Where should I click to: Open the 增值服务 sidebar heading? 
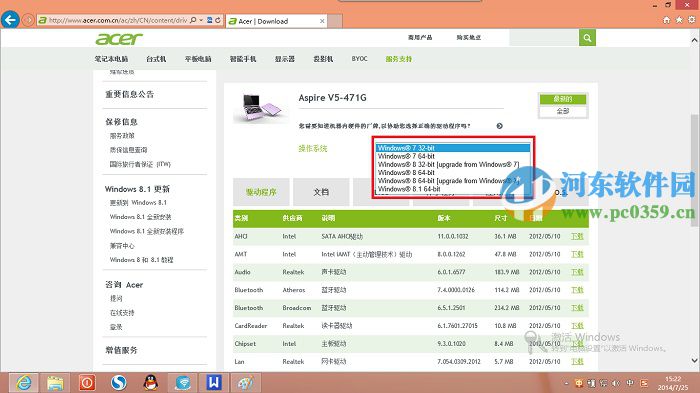tap(121, 350)
